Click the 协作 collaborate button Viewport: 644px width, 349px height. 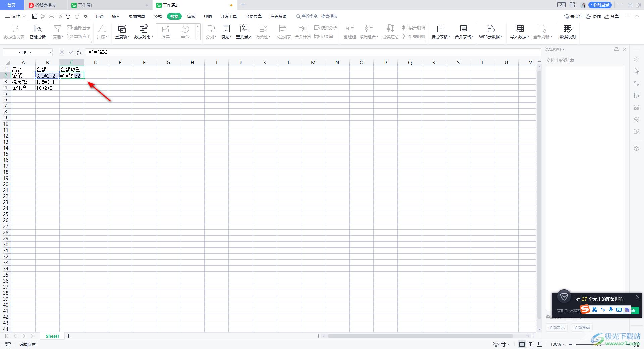point(593,16)
